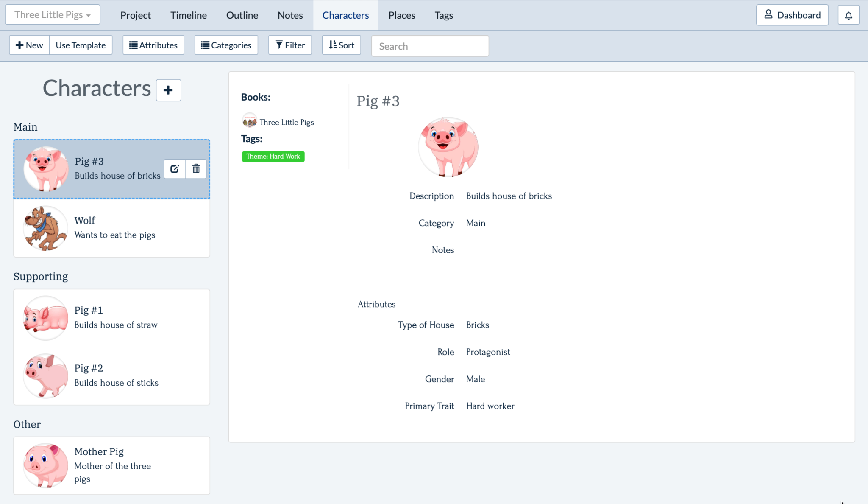The width and height of the screenshot is (868, 504).
Task: Switch to the Places tab
Action: [401, 15]
